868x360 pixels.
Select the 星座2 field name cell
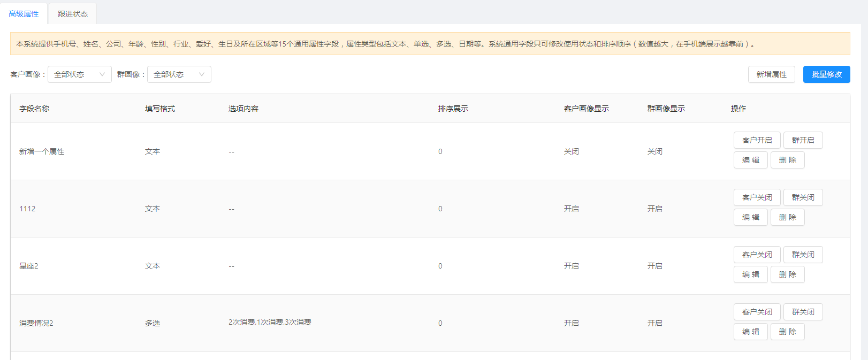coord(29,266)
